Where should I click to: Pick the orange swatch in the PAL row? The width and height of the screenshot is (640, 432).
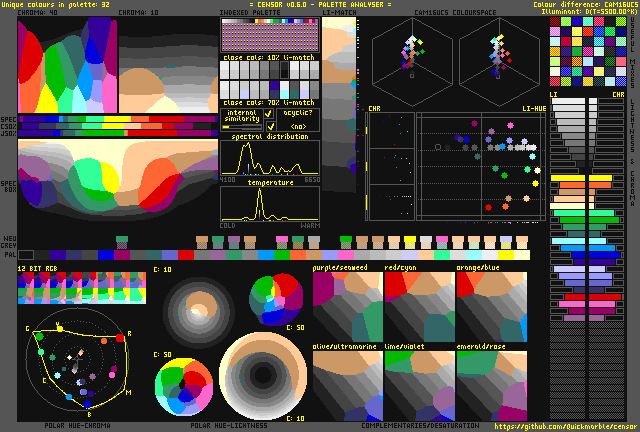coord(298,255)
